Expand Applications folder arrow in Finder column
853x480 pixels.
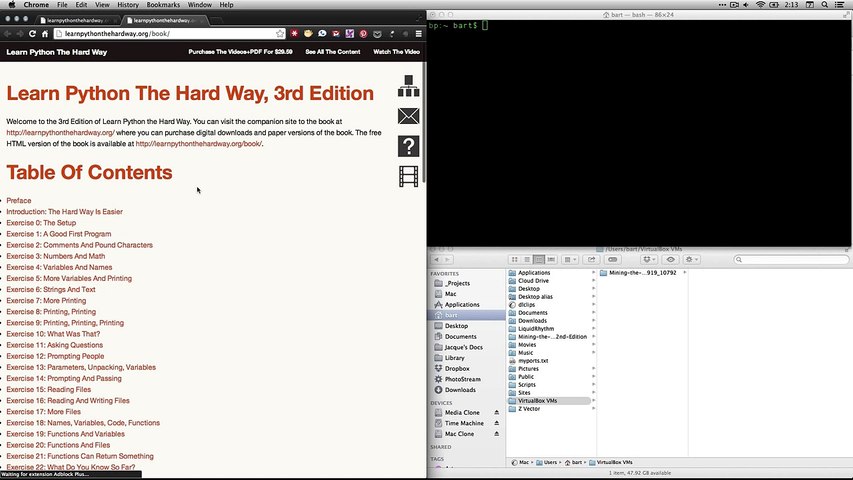click(x=593, y=273)
